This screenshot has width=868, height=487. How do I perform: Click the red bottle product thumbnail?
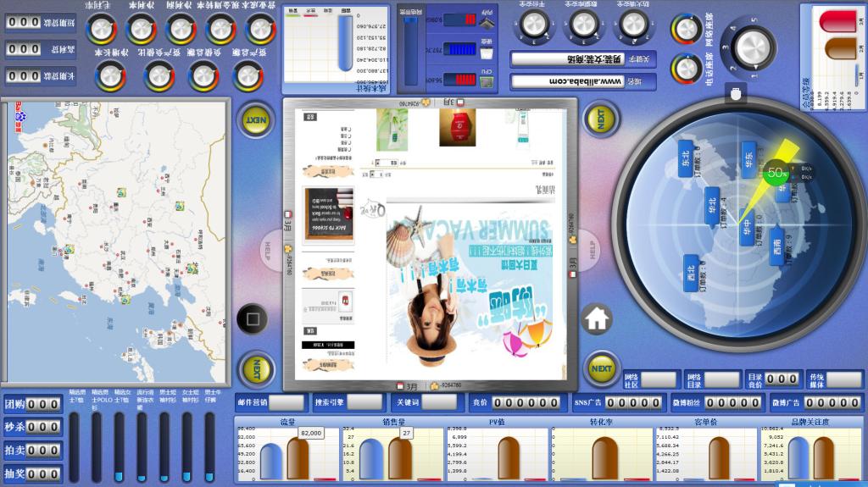coord(457,127)
